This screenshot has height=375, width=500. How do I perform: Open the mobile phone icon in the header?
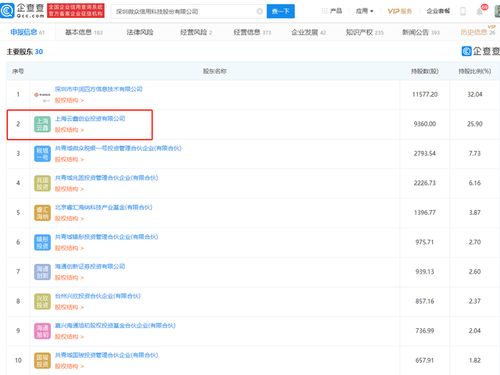point(463,11)
